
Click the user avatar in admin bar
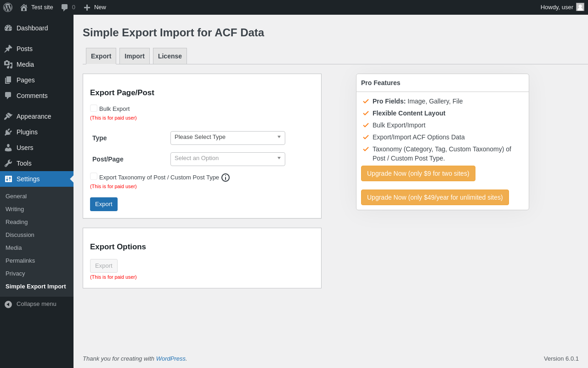point(580,7)
